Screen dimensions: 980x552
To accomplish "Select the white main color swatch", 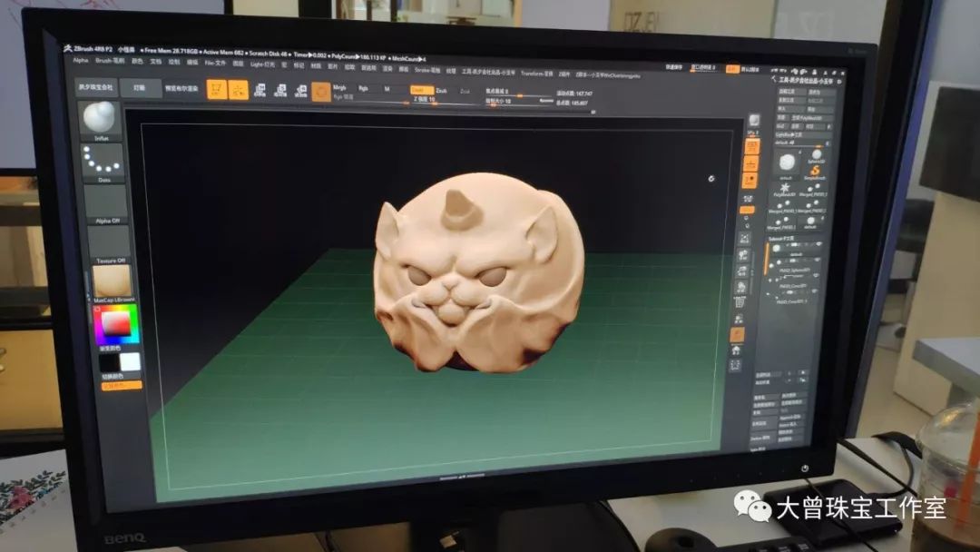I will [130, 361].
